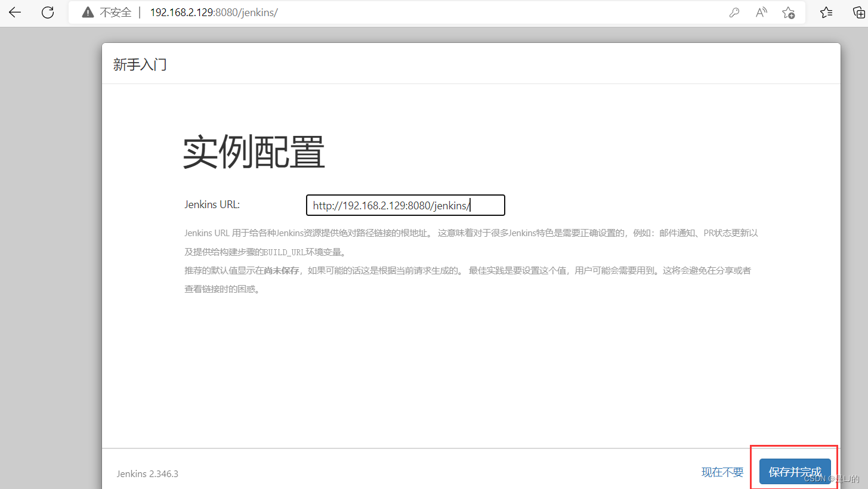Image resolution: width=868 pixels, height=489 pixels.
Task: Add this page to favorites star icon
Action: point(788,13)
